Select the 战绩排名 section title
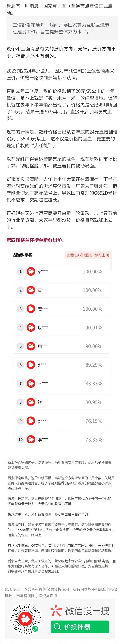 click(x=23, y=255)
